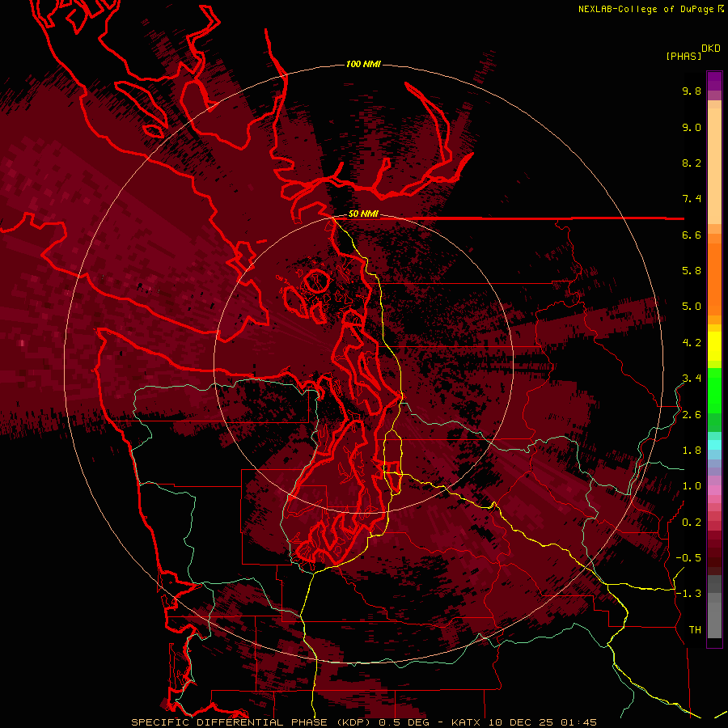Pick the cyan band of the color scale
The image size is (728, 728).
[714, 444]
